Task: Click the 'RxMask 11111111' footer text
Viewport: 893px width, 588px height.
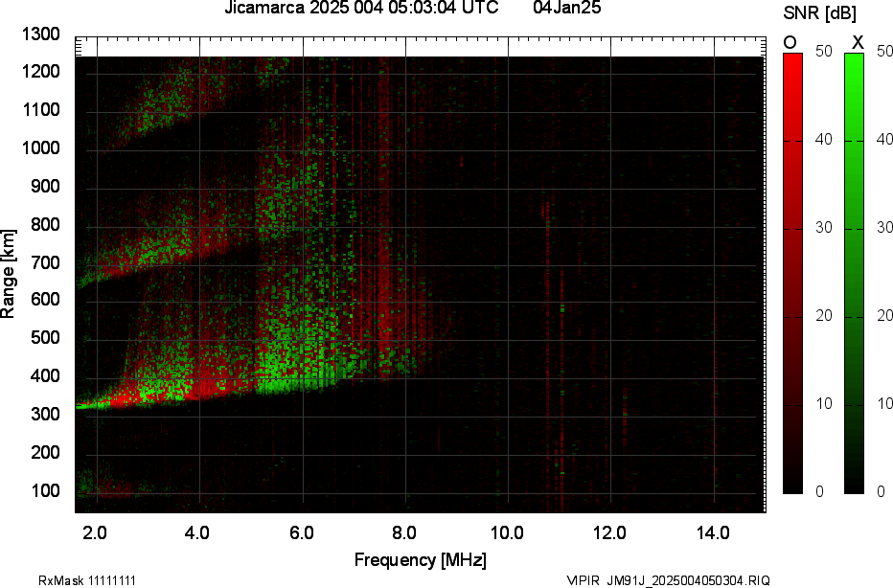Action: click(x=87, y=580)
